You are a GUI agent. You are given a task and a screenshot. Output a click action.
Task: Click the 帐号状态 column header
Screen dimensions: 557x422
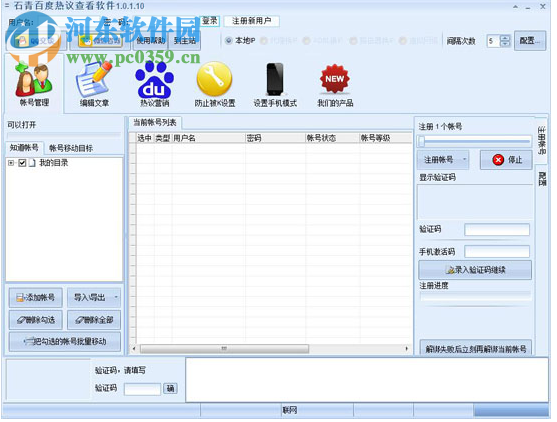pos(332,138)
